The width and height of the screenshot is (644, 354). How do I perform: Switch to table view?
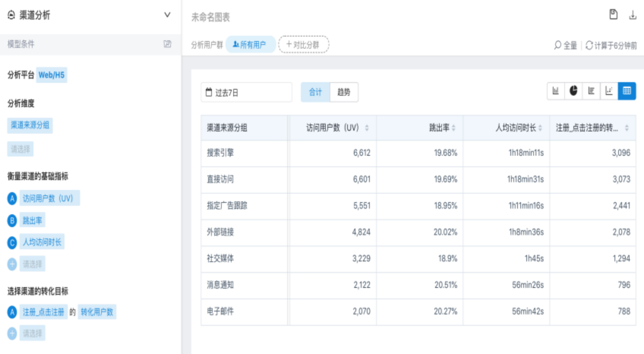coord(627,91)
